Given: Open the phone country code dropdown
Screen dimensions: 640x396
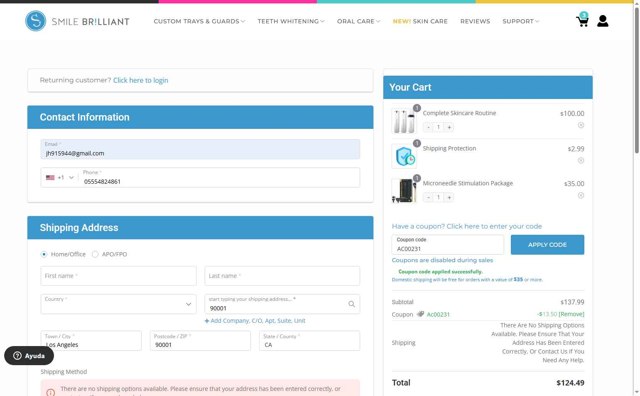Looking at the screenshot, I should (x=60, y=178).
